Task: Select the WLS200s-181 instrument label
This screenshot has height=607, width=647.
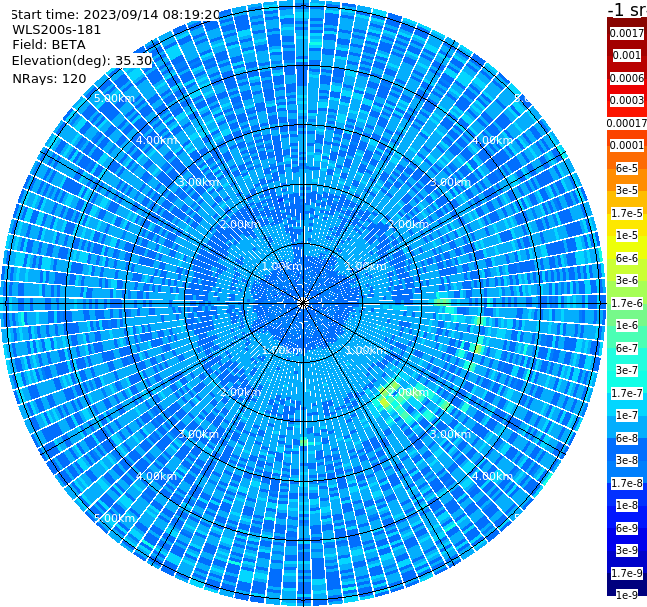Action: 57,30
